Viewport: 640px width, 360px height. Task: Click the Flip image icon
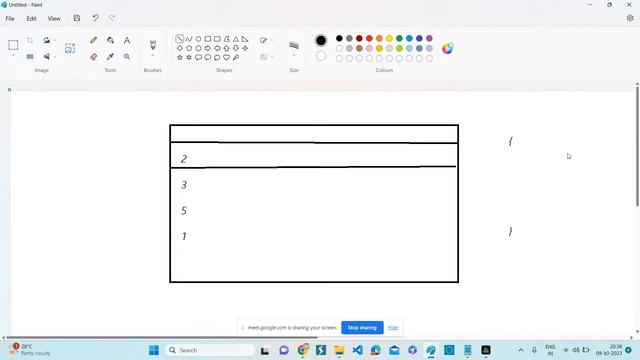(x=47, y=57)
